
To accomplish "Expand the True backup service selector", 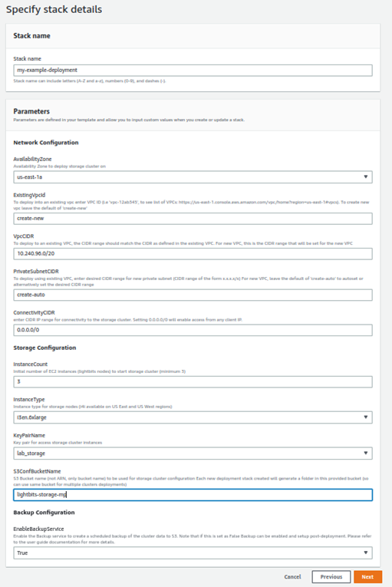I will 193,553.
